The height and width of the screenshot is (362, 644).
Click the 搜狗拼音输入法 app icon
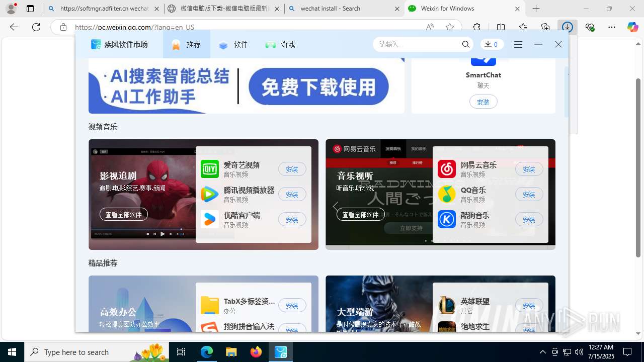[x=209, y=327]
